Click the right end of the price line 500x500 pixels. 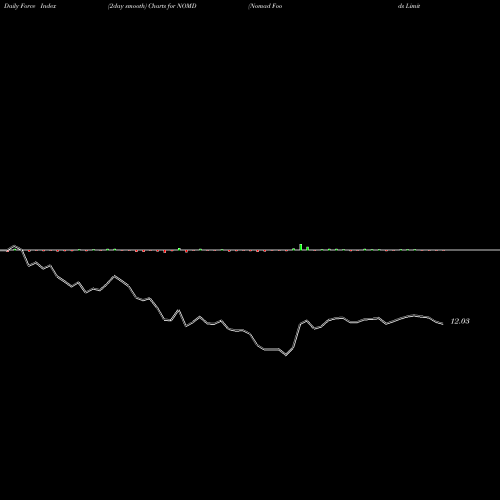click(443, 324)
